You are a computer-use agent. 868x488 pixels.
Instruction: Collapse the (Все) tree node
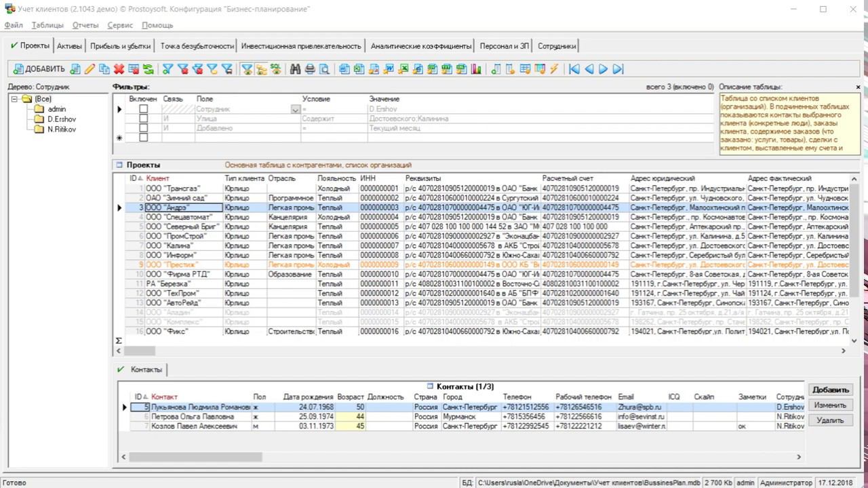[x=16, y=99]
